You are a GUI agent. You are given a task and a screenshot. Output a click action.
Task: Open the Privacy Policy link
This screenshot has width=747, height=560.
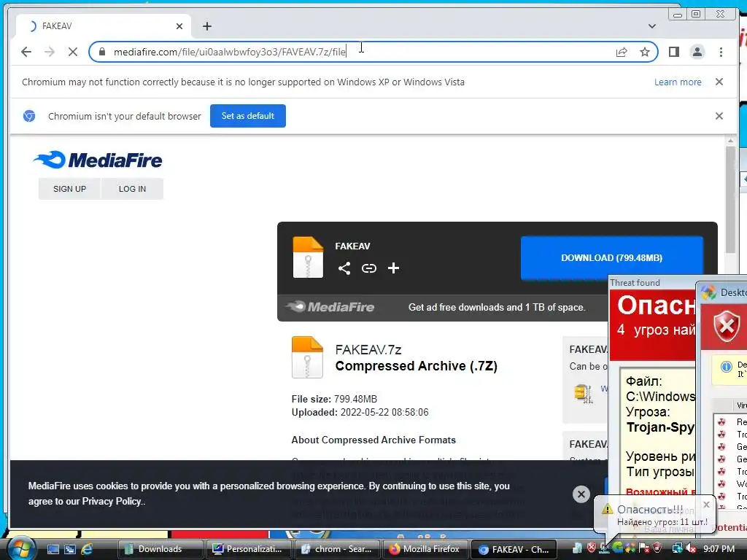(x=112, y=502)
